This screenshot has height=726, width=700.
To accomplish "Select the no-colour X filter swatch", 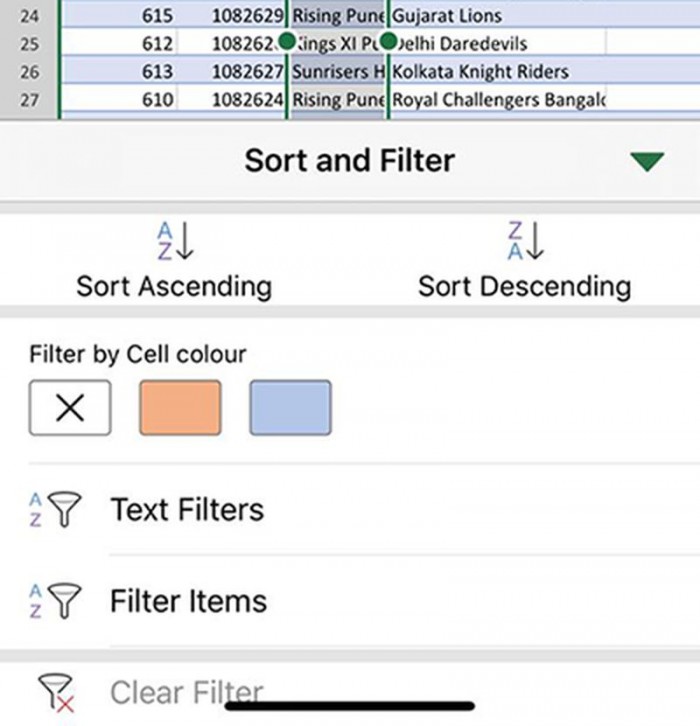I will tap(70, 407).
